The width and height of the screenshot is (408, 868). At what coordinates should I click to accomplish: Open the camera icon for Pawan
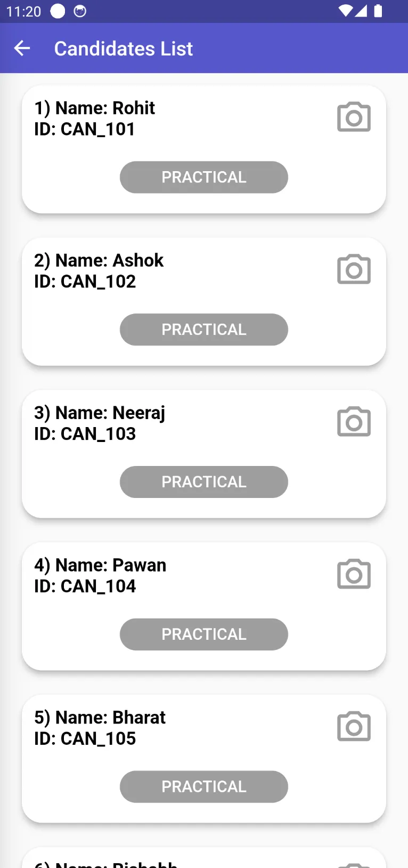[354, 574]
